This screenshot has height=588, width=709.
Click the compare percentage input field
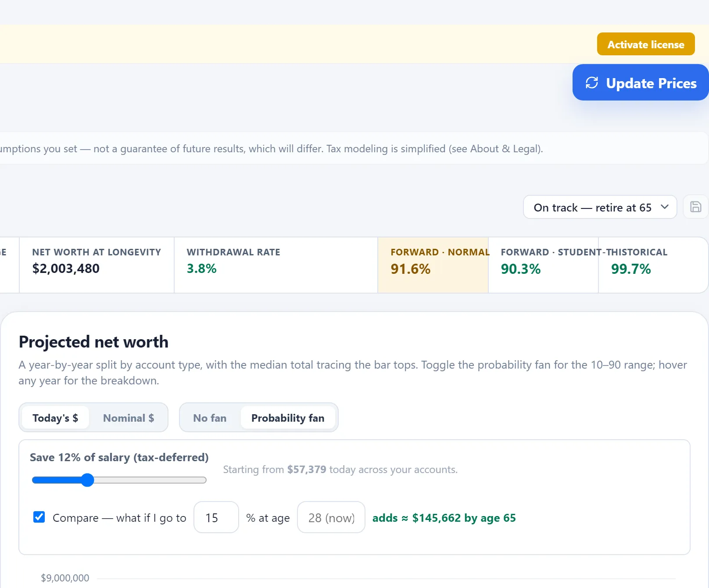[x=216, y=517]
